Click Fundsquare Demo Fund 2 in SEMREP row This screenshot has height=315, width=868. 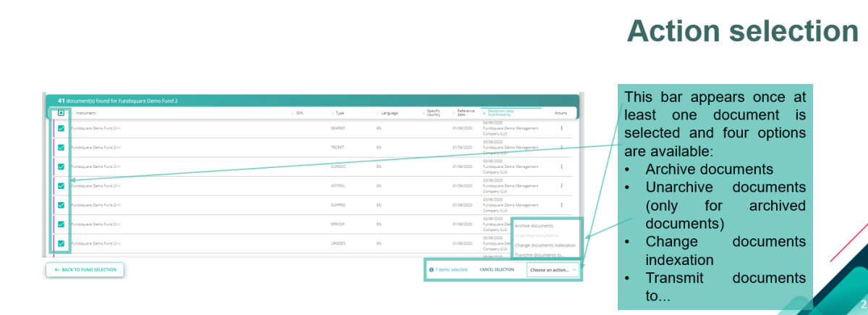[x=95, y=128]
